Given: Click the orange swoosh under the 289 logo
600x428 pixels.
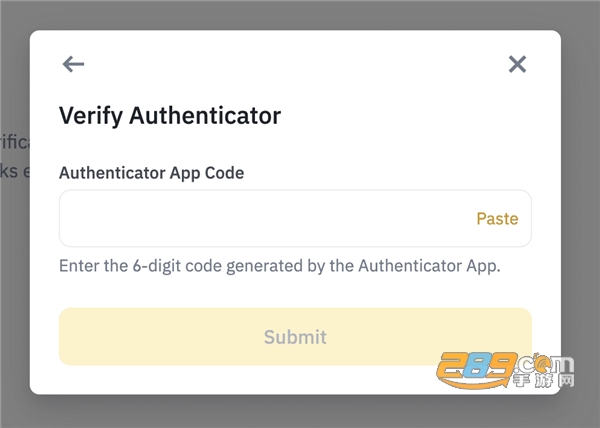Looking at the screenshot, I should coord(473,382).
